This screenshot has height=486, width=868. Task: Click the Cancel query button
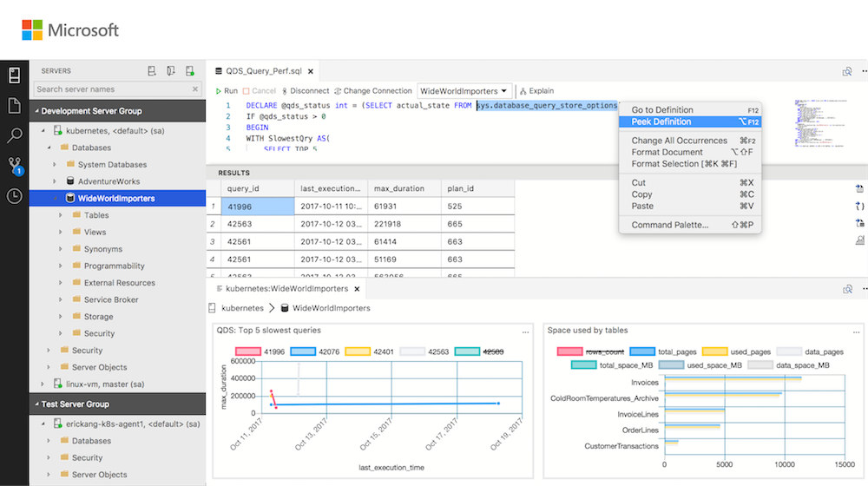259,91
